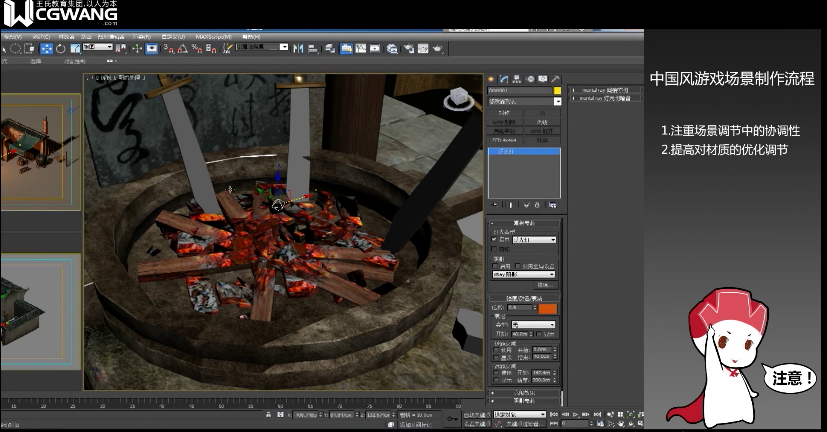
Task: Open the Modify panel tab
Action: (x=504, y=79)
